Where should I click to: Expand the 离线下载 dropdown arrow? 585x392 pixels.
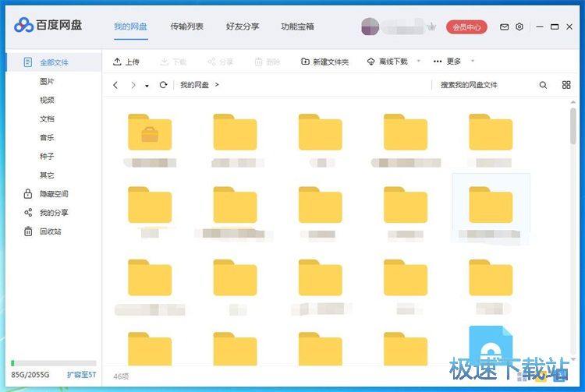[x=419, y=61]
